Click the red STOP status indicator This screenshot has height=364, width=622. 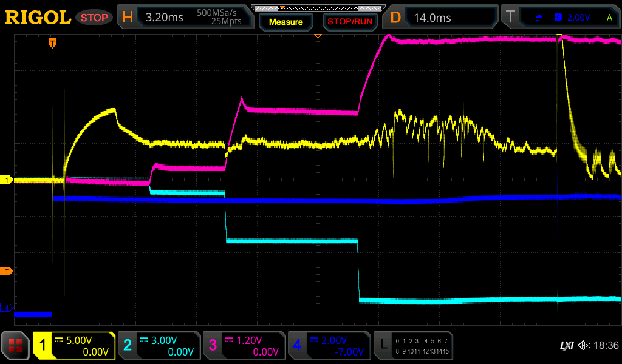tap(94, 18)
